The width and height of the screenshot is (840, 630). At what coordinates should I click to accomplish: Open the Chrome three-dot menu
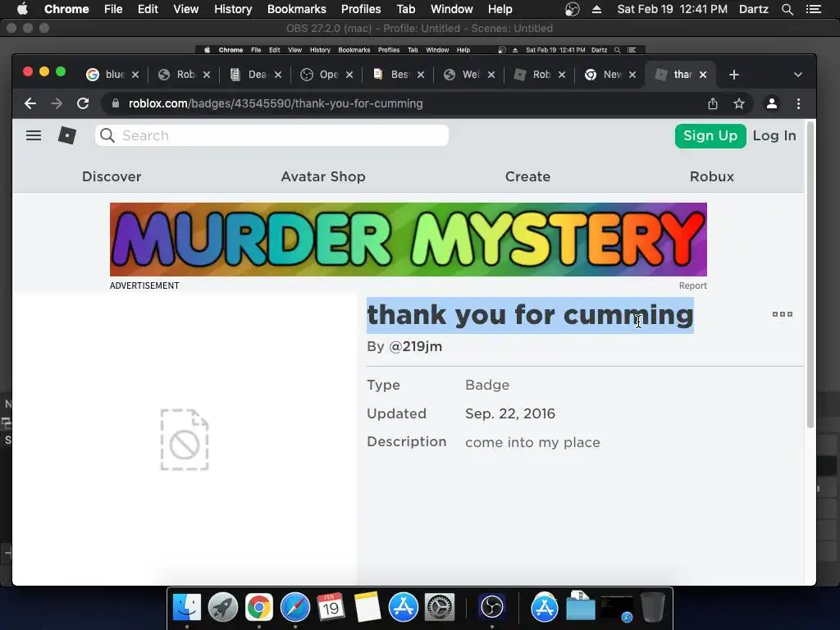[x=798, y=103]
